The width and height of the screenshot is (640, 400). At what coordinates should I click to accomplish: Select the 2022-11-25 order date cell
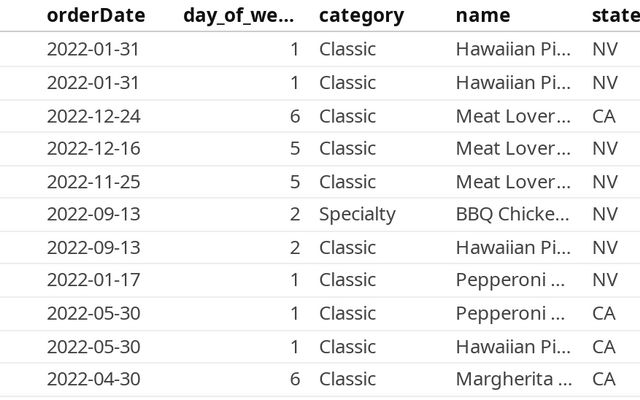pyautogui.click(x=94, y=182)
